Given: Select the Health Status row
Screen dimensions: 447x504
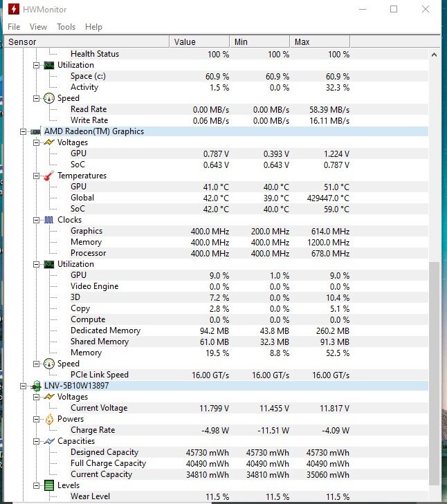Looking at the screenshot, I should point(249,54).
